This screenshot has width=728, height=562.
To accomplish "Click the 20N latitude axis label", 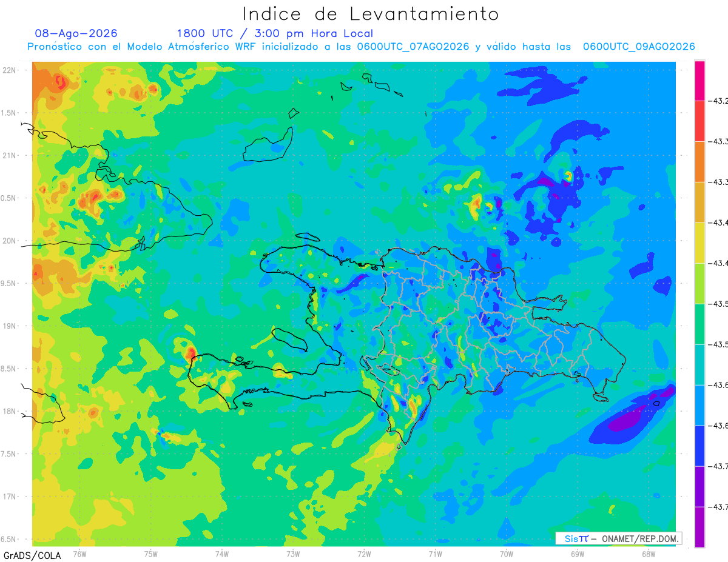I will (x=10, y=241).
